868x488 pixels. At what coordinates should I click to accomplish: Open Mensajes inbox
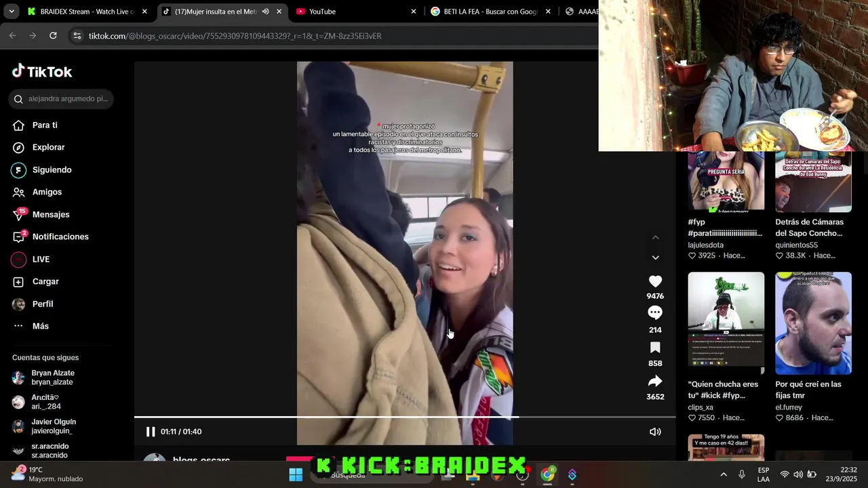(x=51, y=214)
